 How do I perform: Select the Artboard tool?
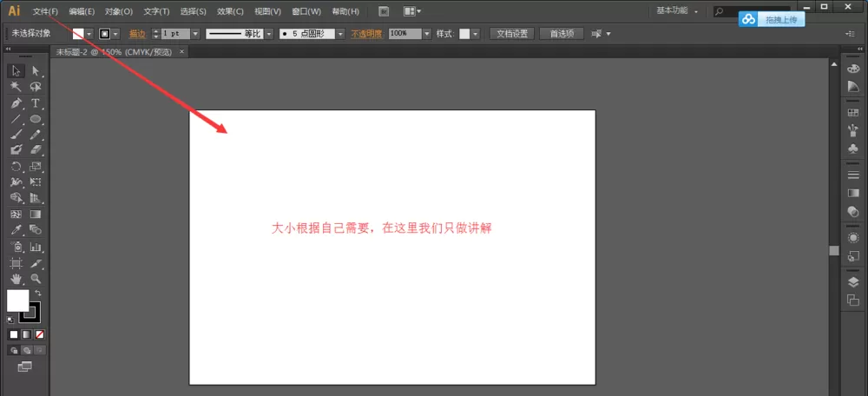pyautogui.click(x=16, y=263)
